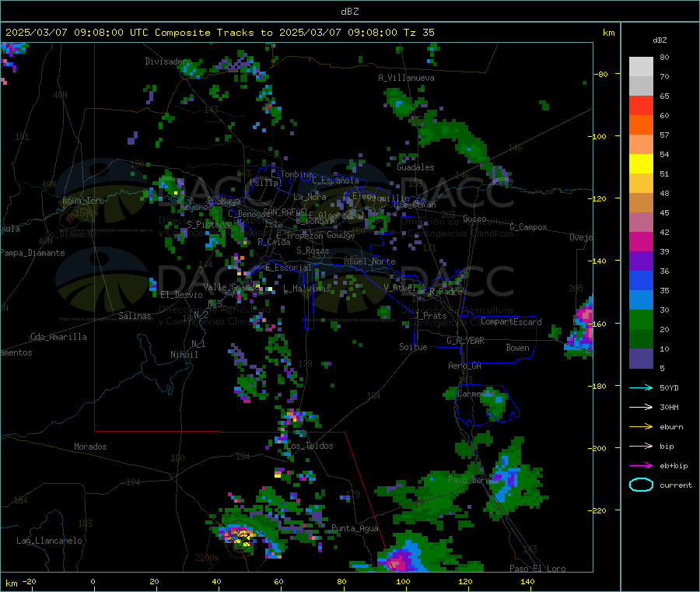Click the UTC Composite Tracks timestamp header
This screenshot has width=700, height=592.
pos(219,33)
